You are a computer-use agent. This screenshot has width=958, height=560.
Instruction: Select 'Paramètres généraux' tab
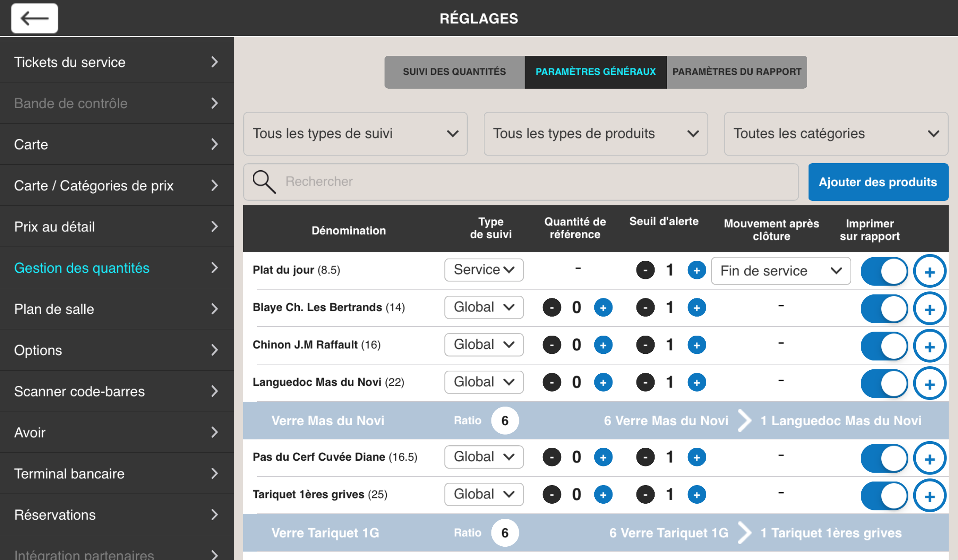tap(596, 72)
